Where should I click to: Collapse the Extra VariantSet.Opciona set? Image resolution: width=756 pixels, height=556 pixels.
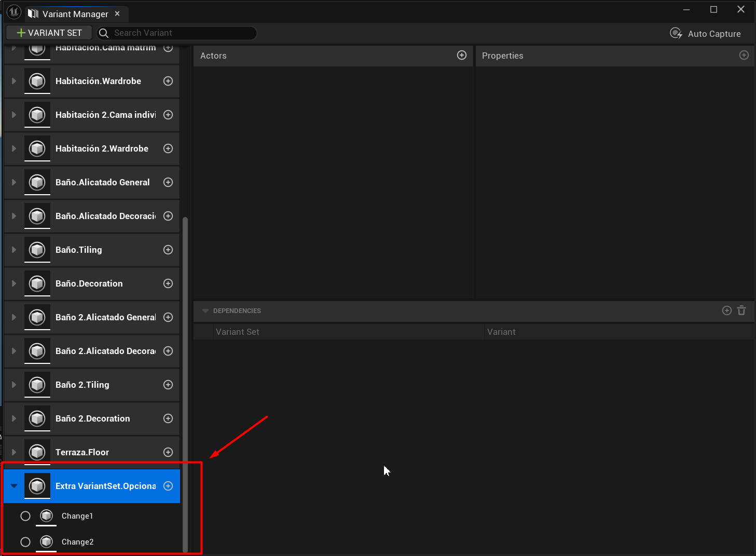14,486
